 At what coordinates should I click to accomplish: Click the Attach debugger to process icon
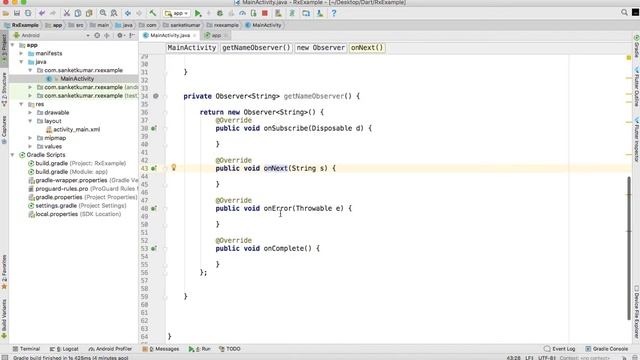[253, 13]
